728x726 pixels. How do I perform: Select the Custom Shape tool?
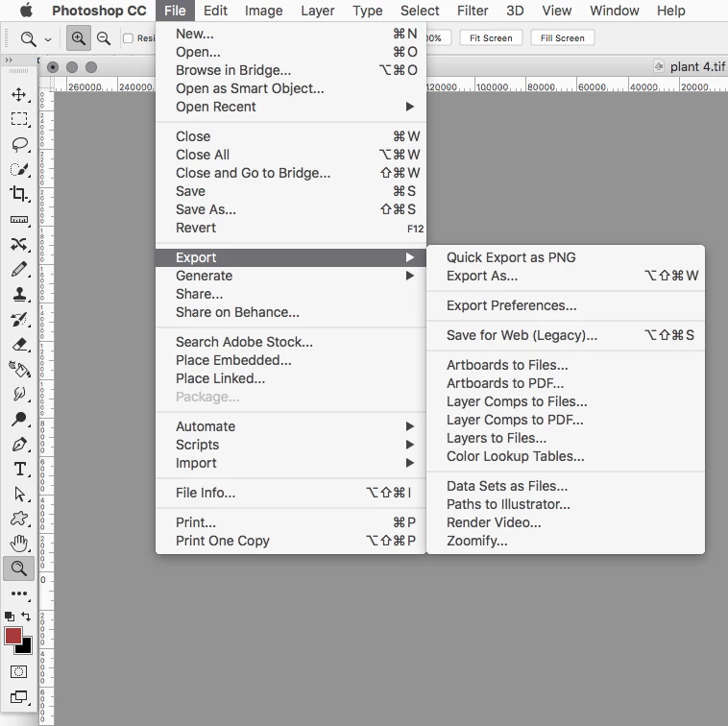(19, 519)
